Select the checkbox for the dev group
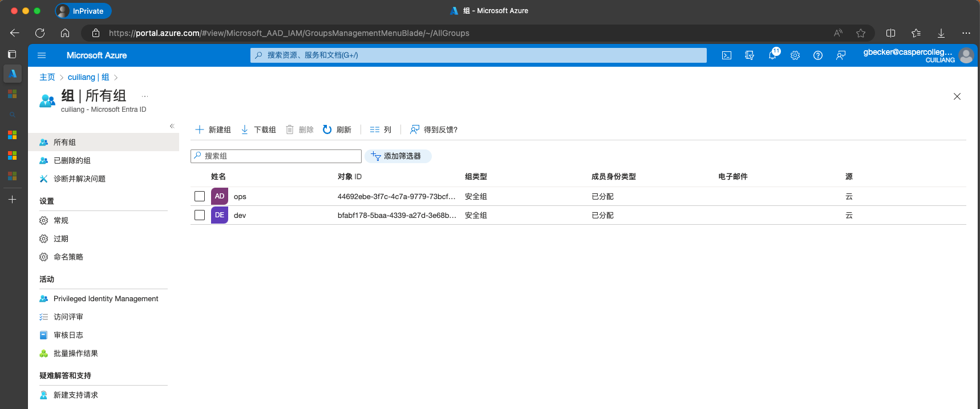 click(200, 215)
